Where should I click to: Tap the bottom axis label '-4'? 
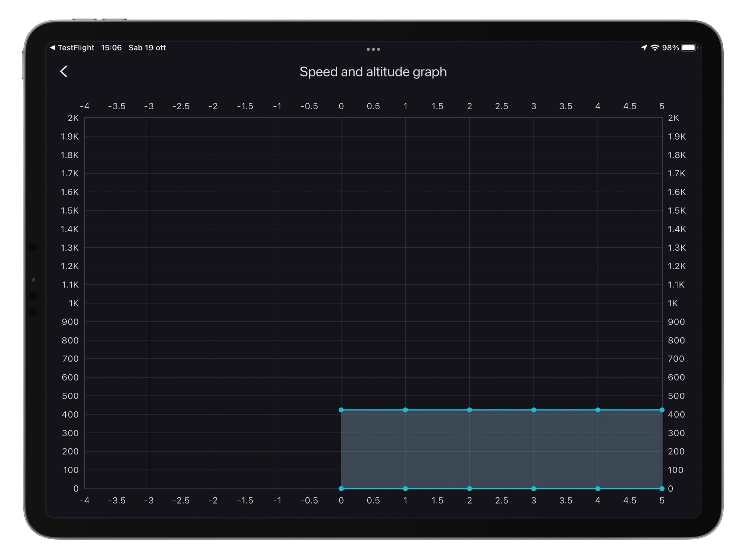85,500
